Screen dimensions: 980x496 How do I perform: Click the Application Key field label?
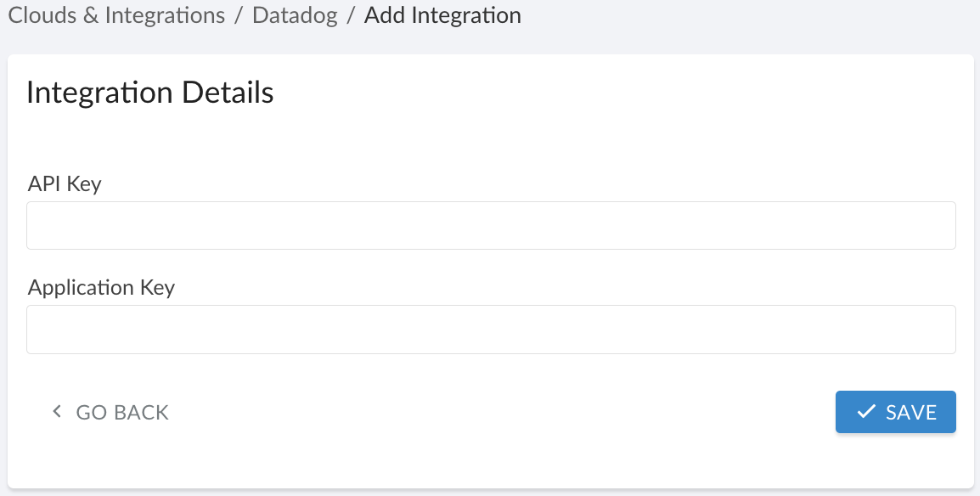[x=101, y=287]
